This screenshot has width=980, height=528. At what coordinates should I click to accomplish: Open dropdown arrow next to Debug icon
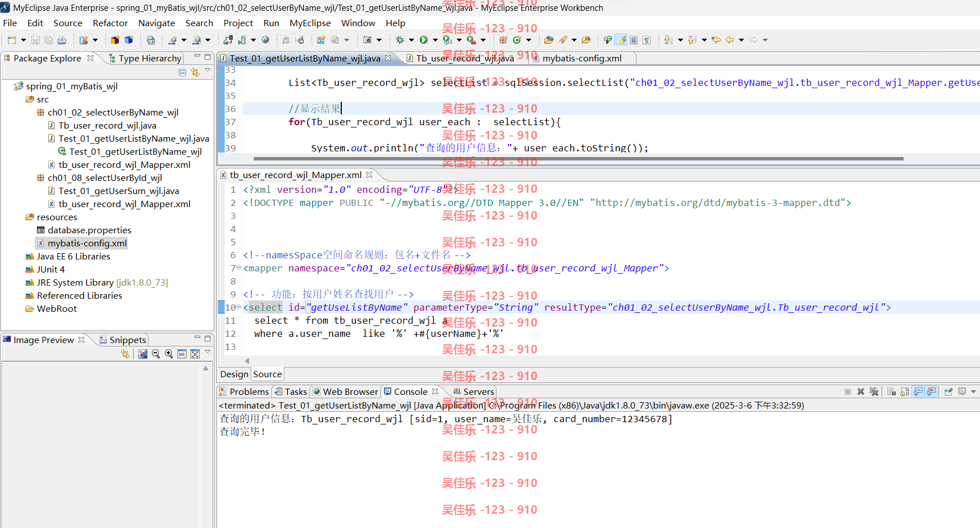point(411,40)
